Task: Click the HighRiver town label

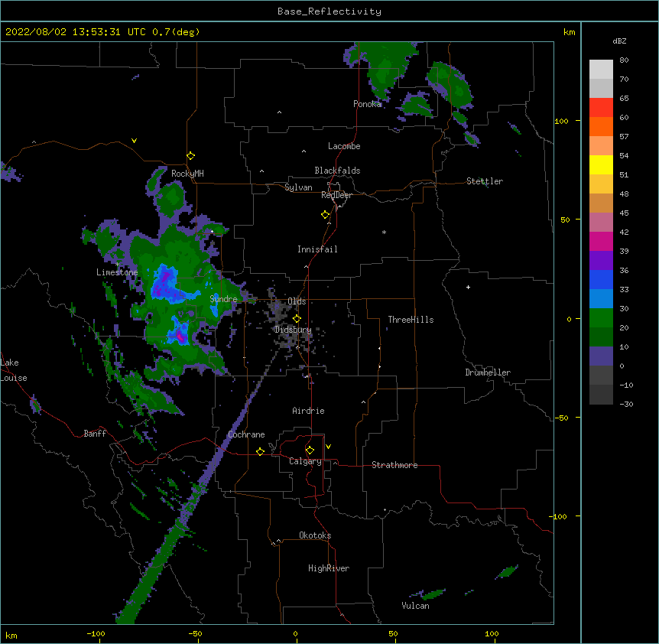Action: 329,568
